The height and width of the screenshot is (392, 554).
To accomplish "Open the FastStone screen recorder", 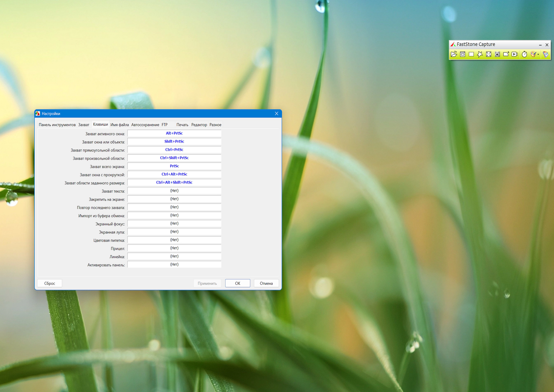I will [515, 54].
